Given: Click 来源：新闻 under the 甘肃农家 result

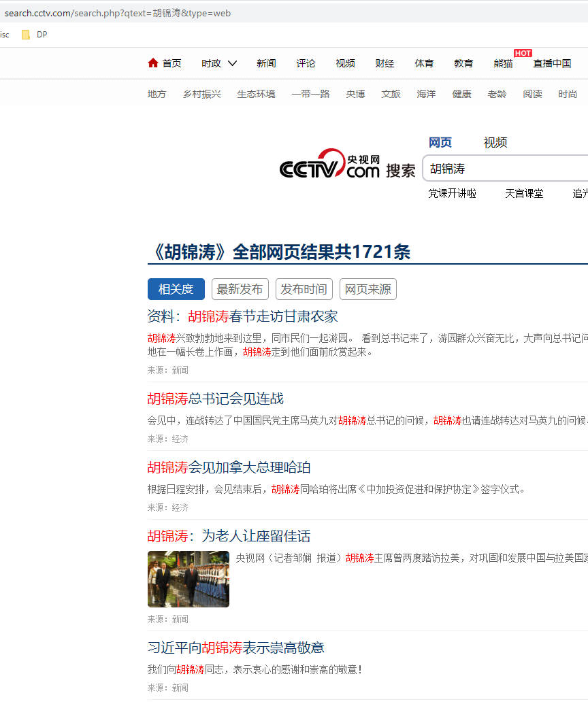Looking at the screenshot, I should 168,371.
